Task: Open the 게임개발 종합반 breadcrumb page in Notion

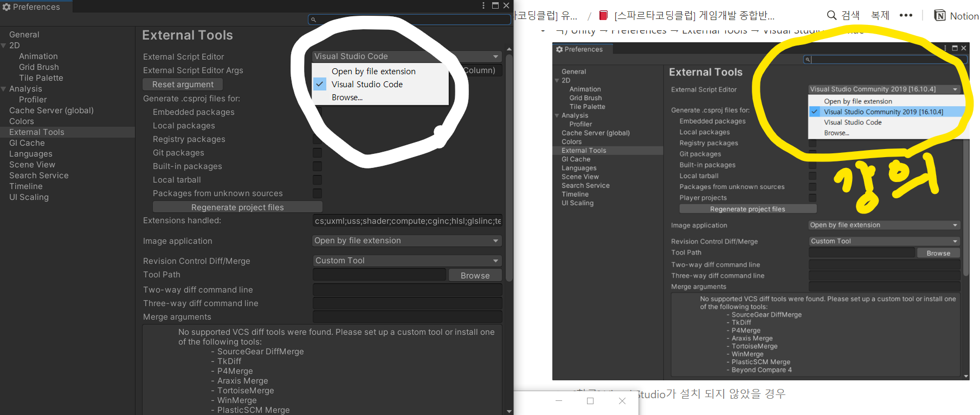Action: click(x=687, y=15)
